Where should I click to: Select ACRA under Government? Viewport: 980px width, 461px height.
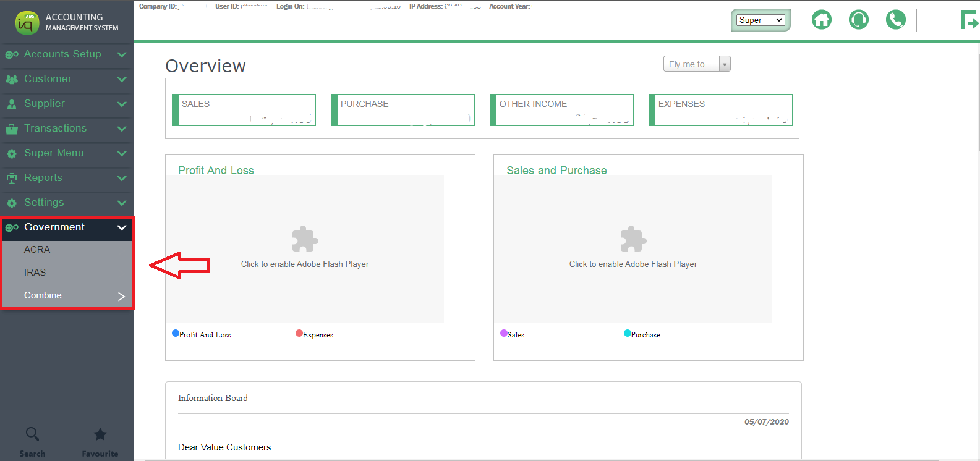click(37, 250)
